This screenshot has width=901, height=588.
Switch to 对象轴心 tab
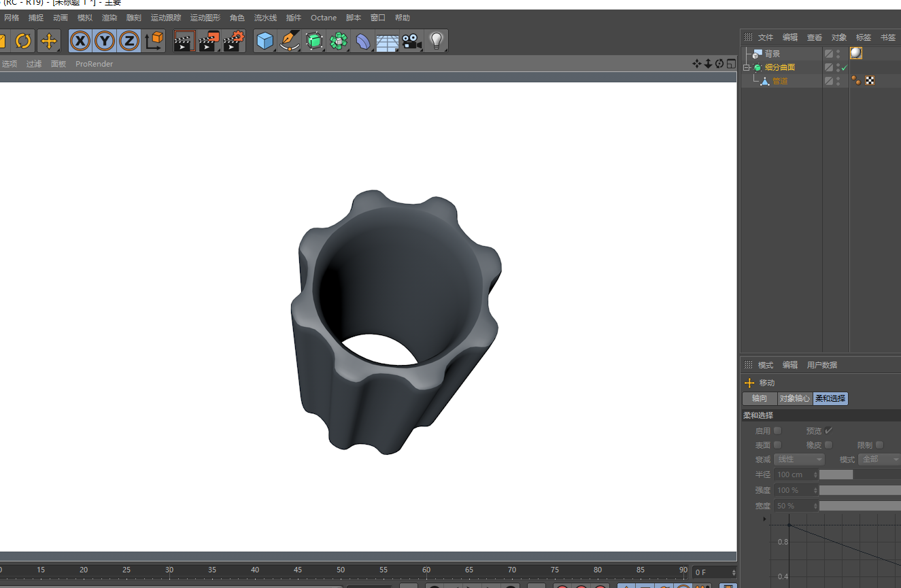(x=795, y=398)
